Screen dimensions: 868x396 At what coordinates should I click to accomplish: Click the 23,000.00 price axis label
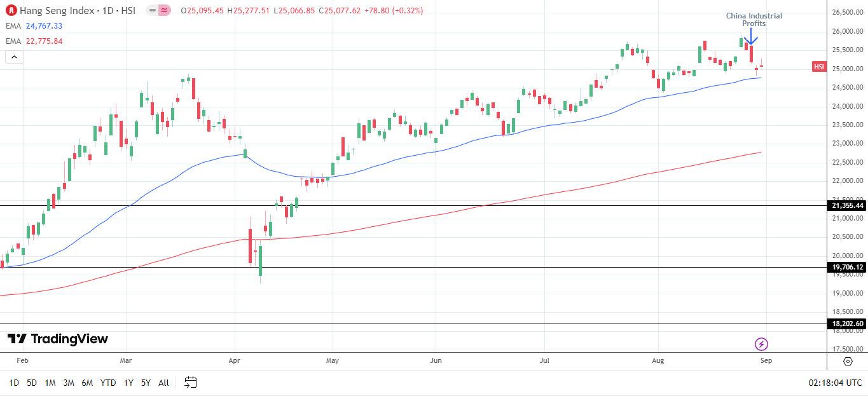click(x=848, y=144)
